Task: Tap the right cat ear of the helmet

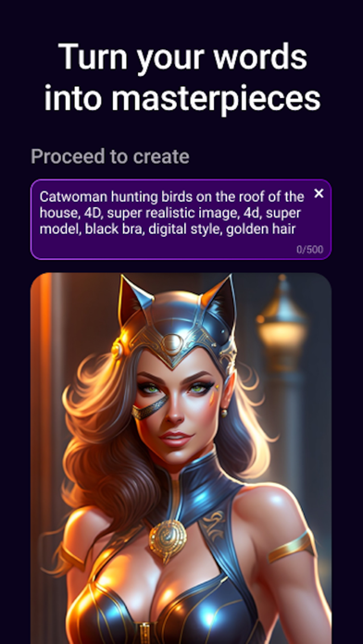Action: coord(220,299)
